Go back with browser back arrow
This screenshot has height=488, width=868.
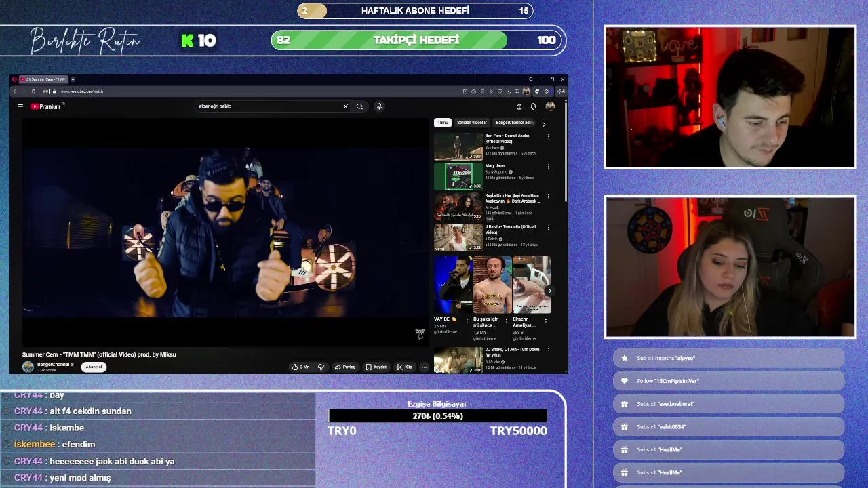coord(15,91)
